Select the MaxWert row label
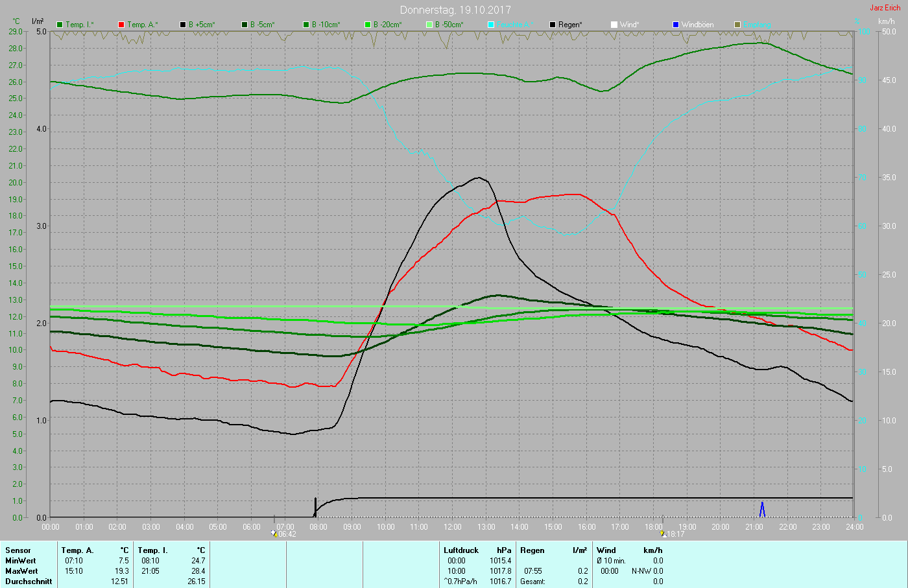 tap(21, 571)
